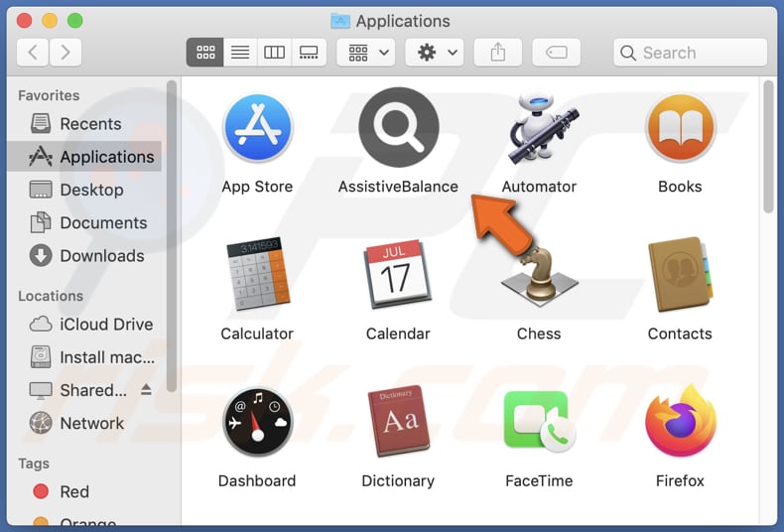
Task: Eject the Shared... volume
Action: coord(146,389)
